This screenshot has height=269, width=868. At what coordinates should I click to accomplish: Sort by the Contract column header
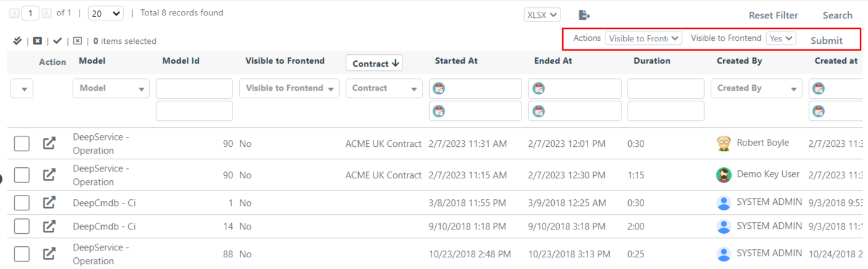point(374,63)
